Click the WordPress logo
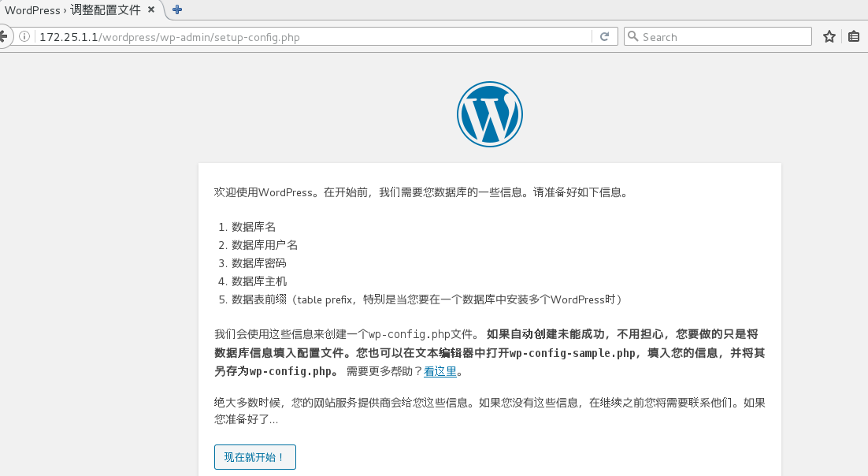868x476 pixels. [x=490, y=114]
